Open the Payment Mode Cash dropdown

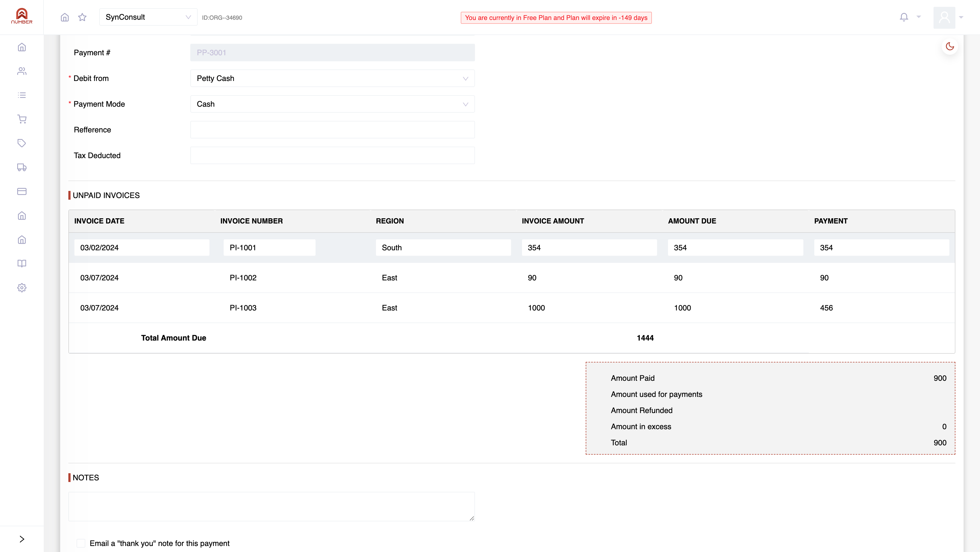click(x=332, y=104)
